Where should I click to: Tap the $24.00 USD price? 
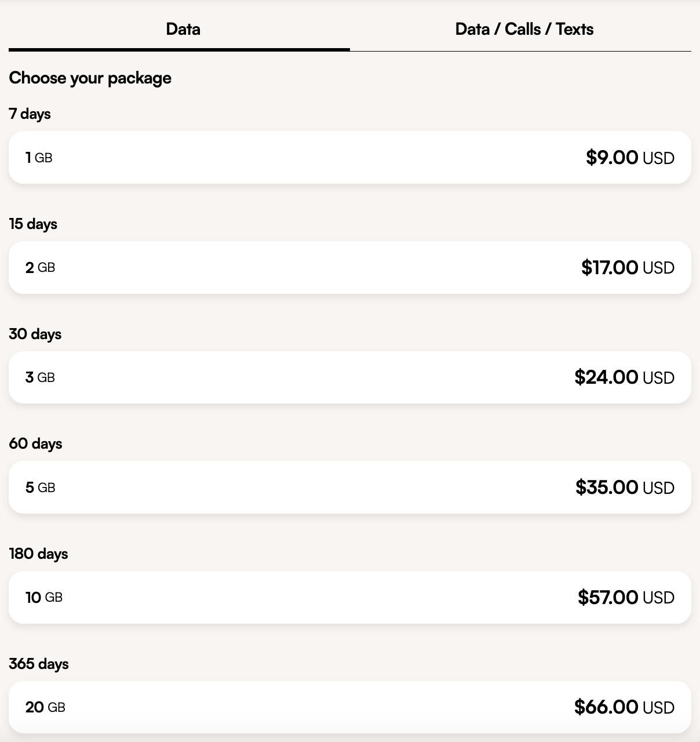pyautogui.click(x=624, y=377)
